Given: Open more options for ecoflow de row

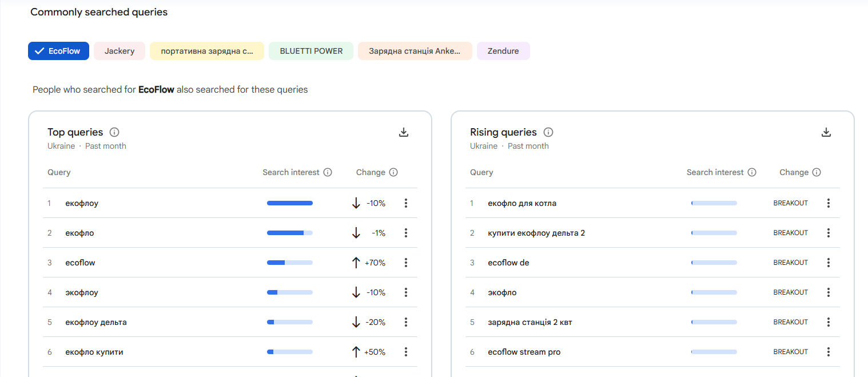Looking at the screenshot, I should pos(829,263).
